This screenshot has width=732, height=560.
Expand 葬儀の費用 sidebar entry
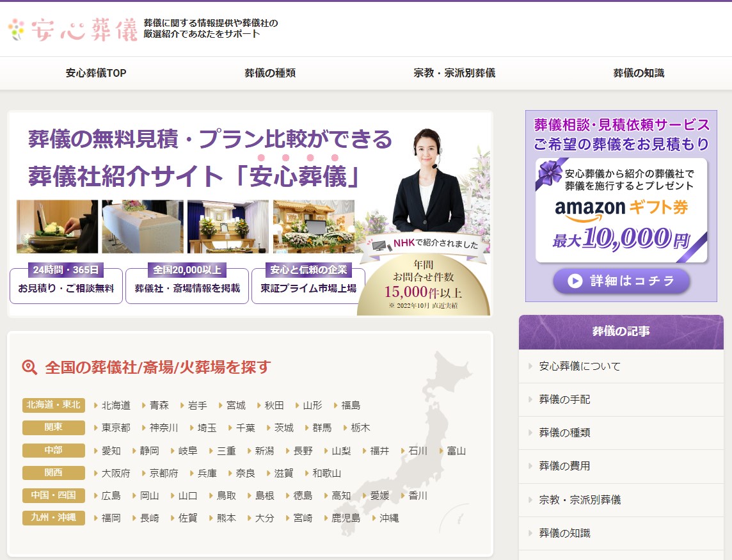click(x=564, y=466)
